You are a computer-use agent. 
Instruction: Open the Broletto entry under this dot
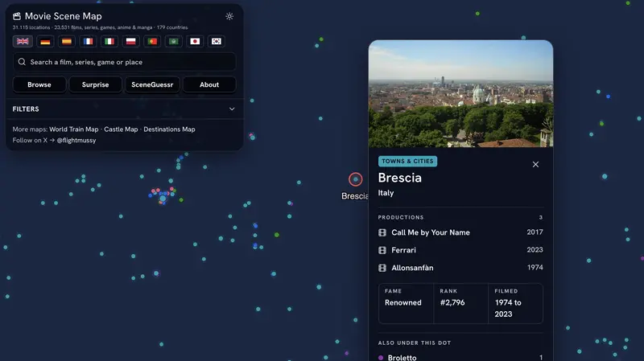460,357
